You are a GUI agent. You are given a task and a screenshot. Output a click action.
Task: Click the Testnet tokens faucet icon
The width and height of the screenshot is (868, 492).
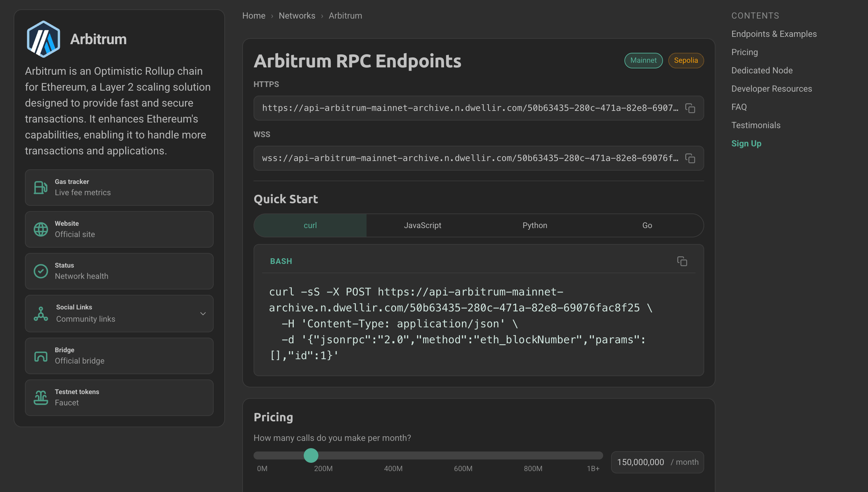click(41, 397)
